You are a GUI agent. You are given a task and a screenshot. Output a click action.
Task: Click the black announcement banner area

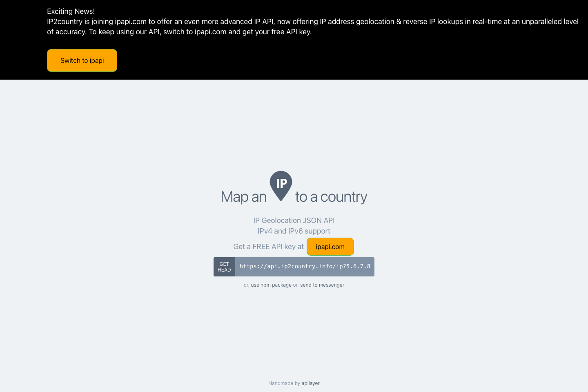294,41
